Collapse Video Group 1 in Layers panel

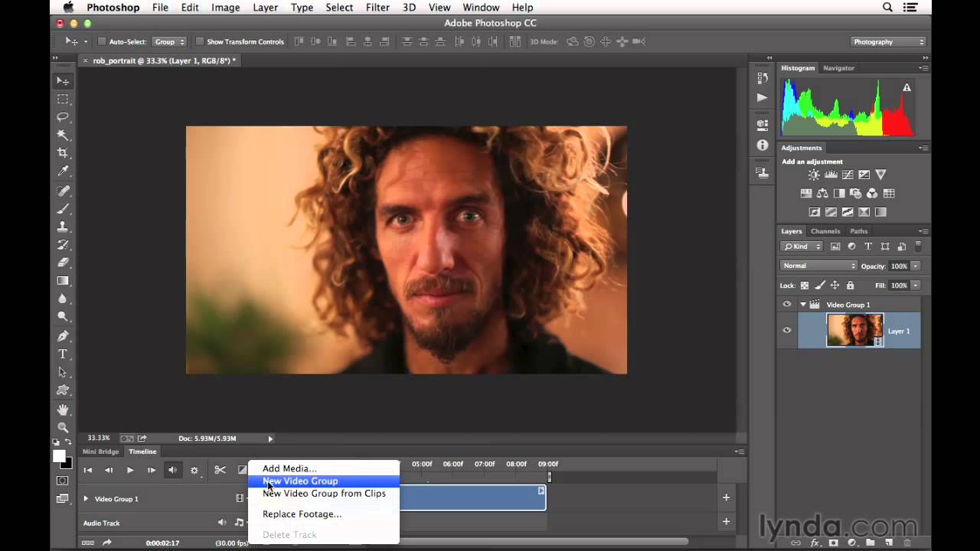803,305
